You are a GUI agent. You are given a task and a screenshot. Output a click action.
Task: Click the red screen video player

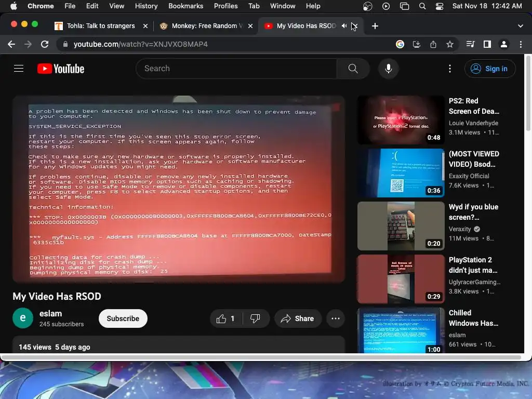[x=179, y=189]
